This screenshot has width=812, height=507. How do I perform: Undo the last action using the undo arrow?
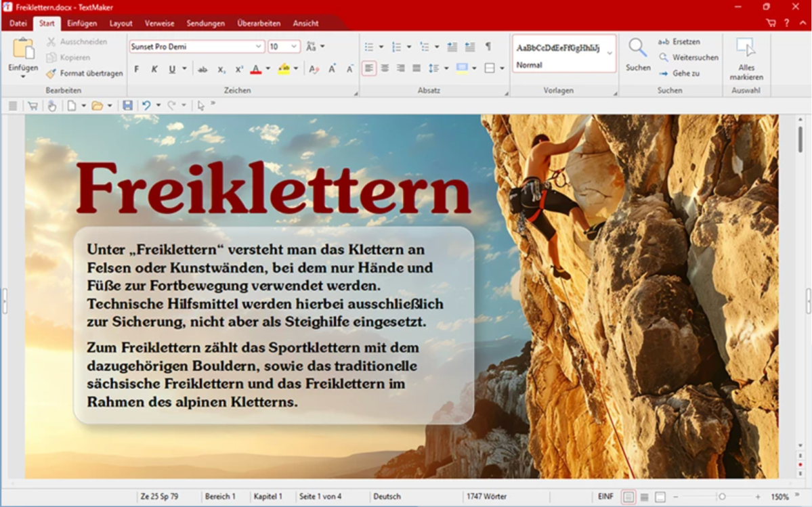[x=146, y=106]
